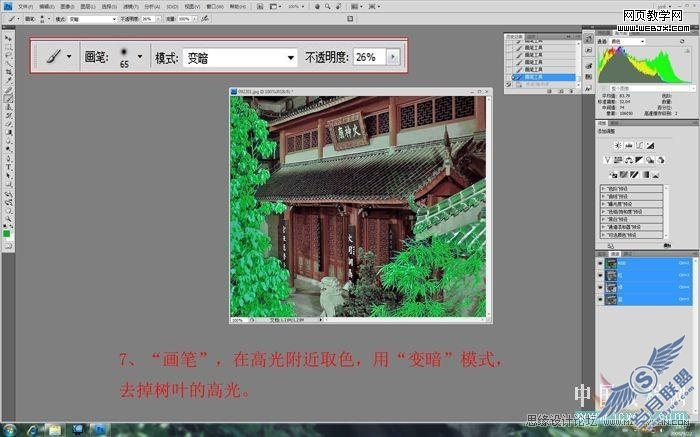Toggle visibility of the RGB composite channel
The width and height of the screenshot is (700, 437).
click(600, 263)
